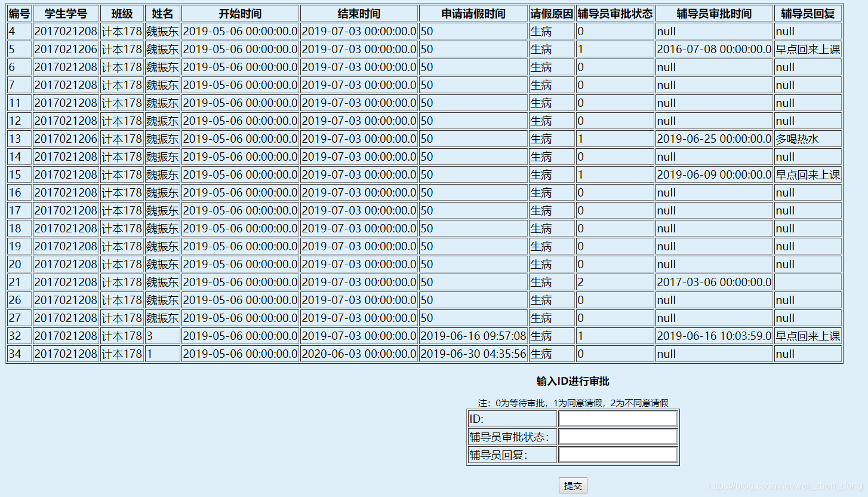Click the 申请请假时间 column header
This screenshot has width=868, height=497.
point(473,13)
